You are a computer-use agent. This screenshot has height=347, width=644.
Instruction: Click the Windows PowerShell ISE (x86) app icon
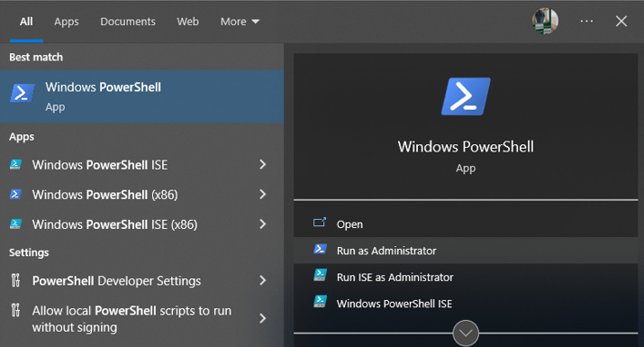[x=15, y=224]
